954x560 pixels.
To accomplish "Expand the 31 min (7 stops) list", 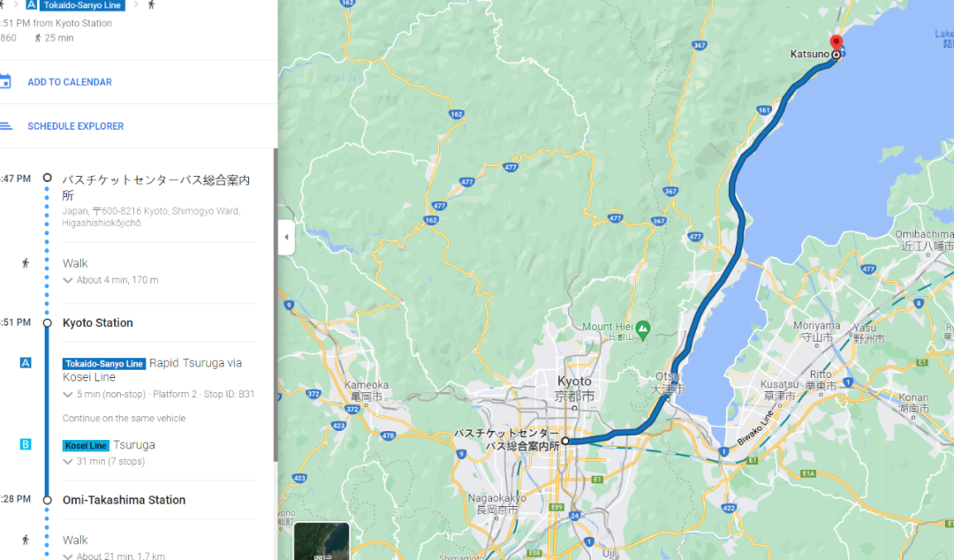I will (x=104, y=461).
